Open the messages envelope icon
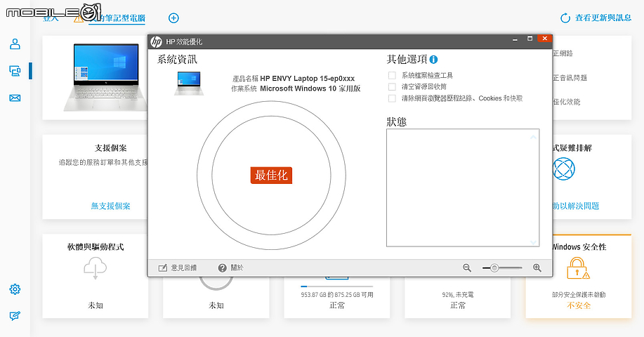The height and width of the screenshot is (337, 644). pyautogui.click(x=15, y=98)
